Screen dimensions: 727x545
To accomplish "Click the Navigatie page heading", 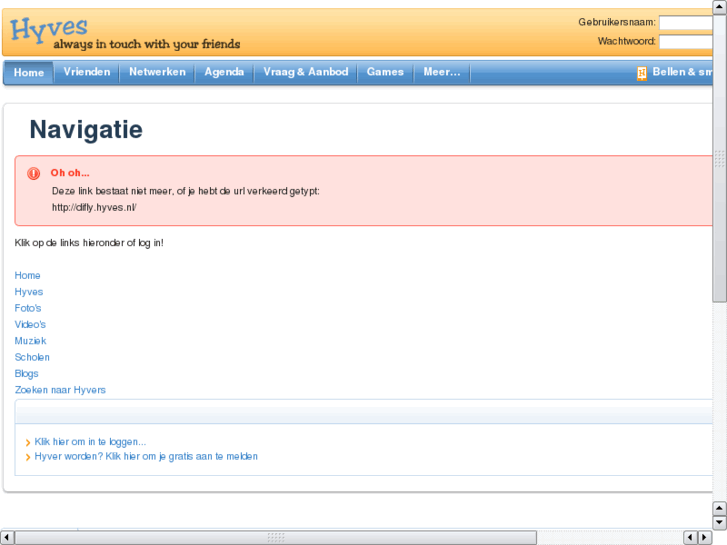I will [x=86, y=129].
